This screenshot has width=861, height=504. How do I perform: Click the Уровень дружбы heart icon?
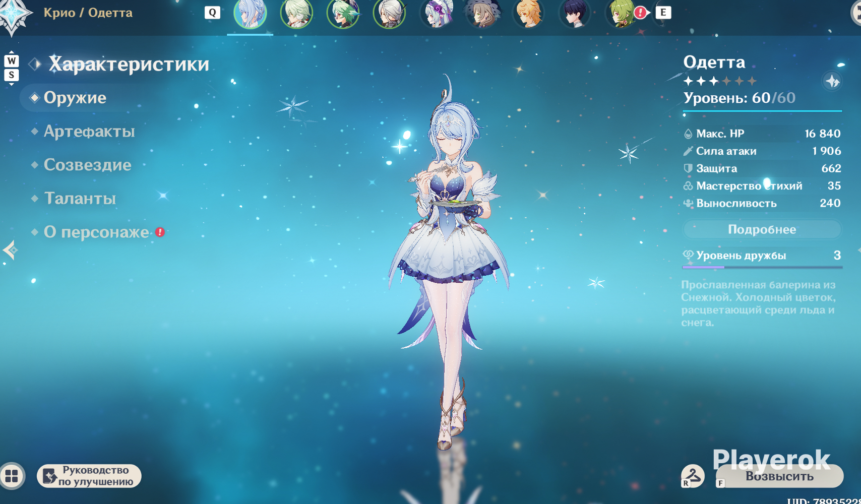coord(688,255)
